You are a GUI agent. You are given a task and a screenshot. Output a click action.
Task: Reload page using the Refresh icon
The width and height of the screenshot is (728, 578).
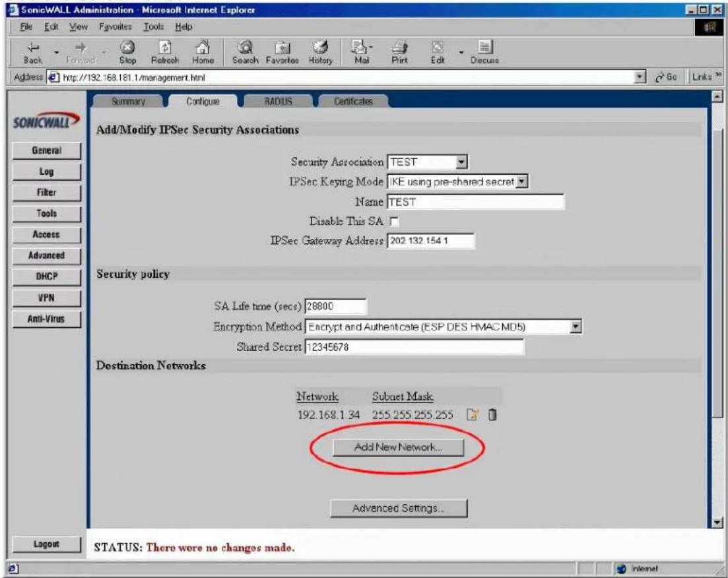pos(165,53)
